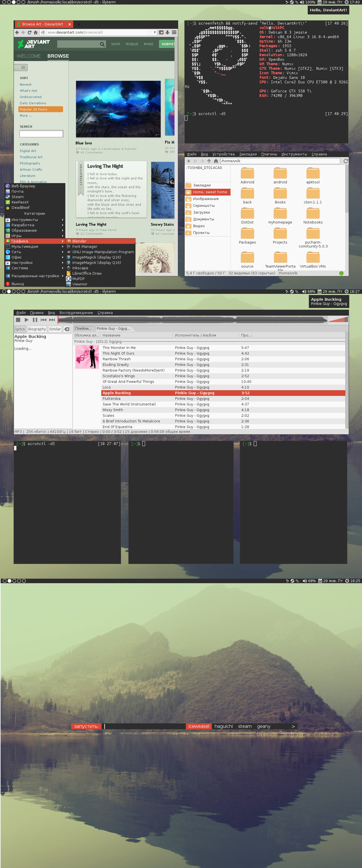Show bookmarks via the starred-box toolbar icon

pos(161,32)
